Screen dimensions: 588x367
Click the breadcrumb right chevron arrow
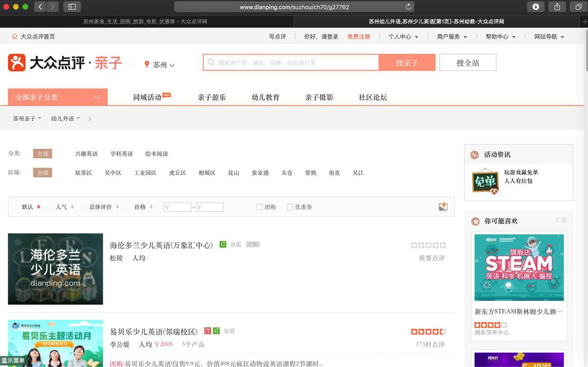[90, 119]
